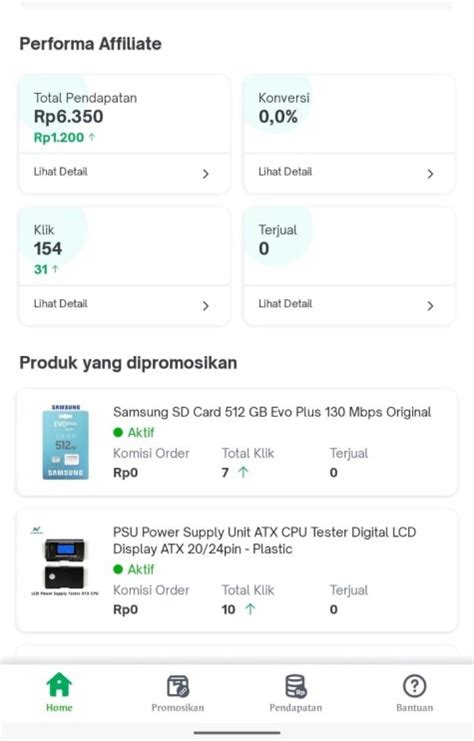
Task: Expand Konversi details chevron
Action: [430, 174]
